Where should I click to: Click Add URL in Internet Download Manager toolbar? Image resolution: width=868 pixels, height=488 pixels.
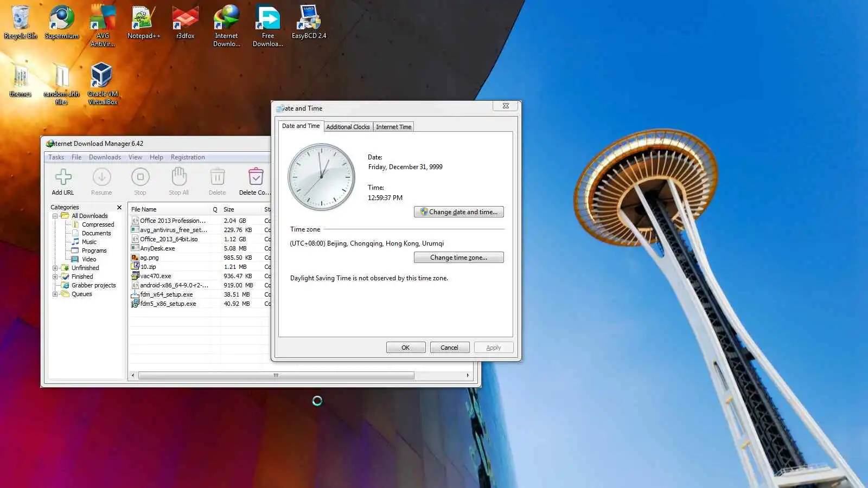coord(63,182)
